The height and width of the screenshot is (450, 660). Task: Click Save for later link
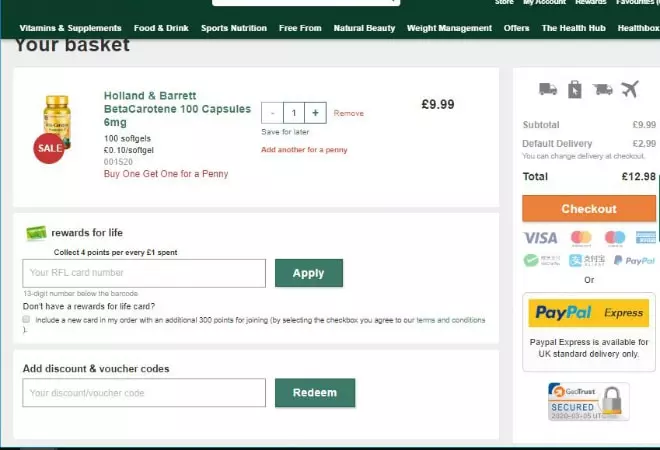(x=285, y=132)
